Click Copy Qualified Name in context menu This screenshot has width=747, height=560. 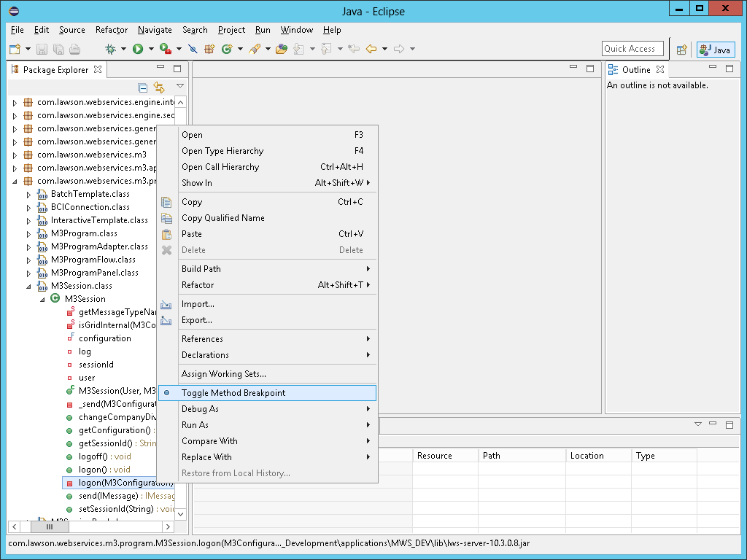[x=222, y=218]
